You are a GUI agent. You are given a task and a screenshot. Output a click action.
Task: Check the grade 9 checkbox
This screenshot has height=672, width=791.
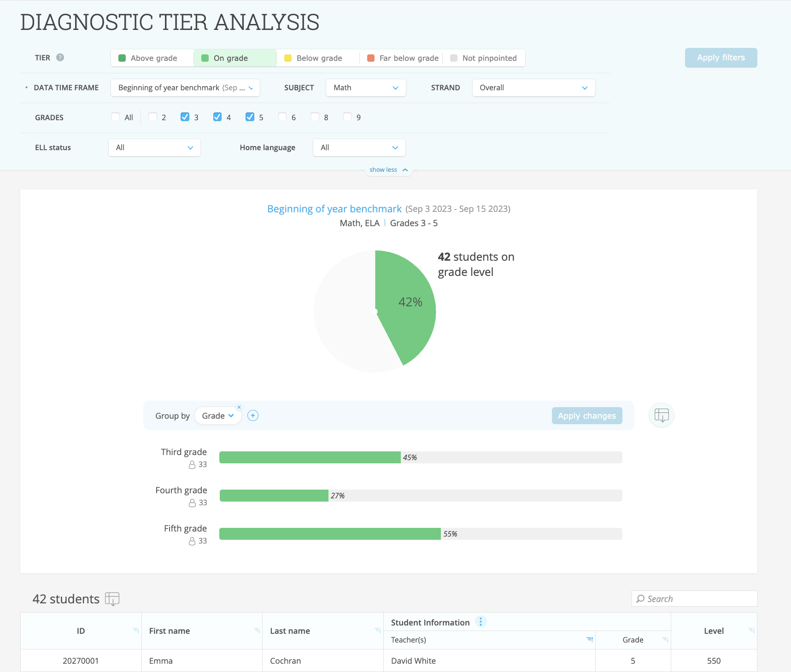[347, 117]
